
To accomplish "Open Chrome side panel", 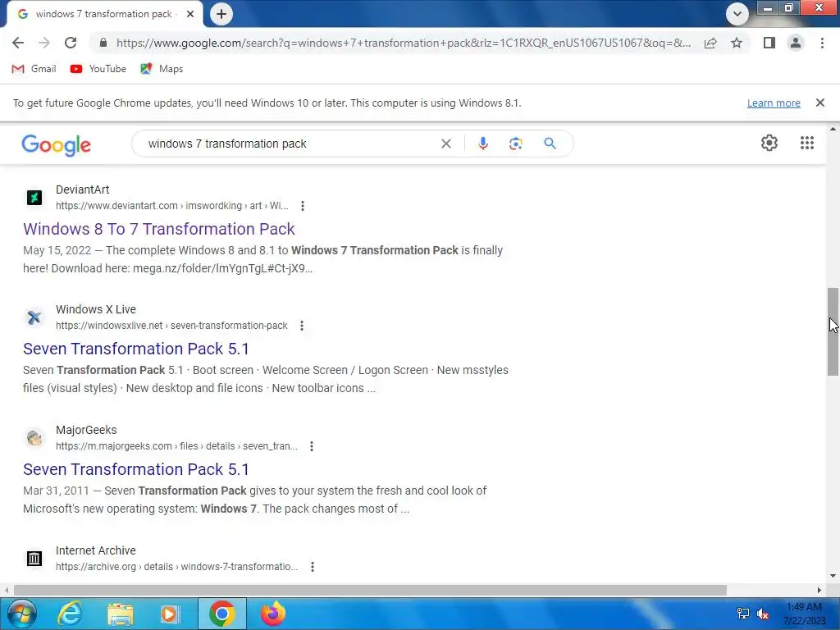I will pyautogui.click(x=769, y=43).
